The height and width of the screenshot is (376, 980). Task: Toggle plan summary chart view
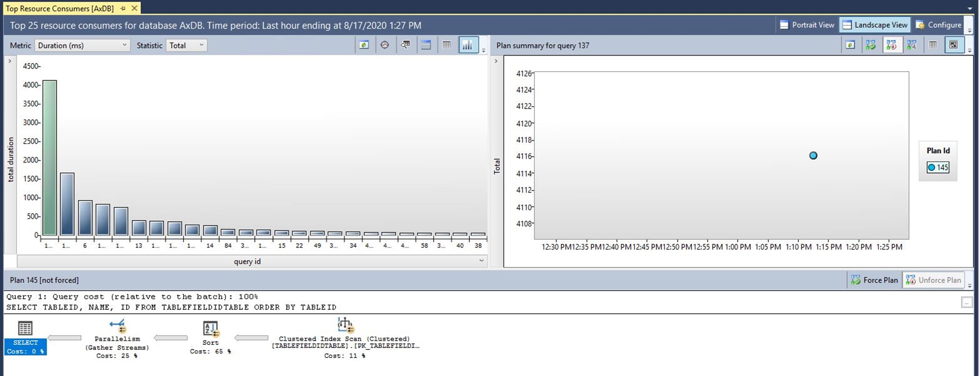953,45
